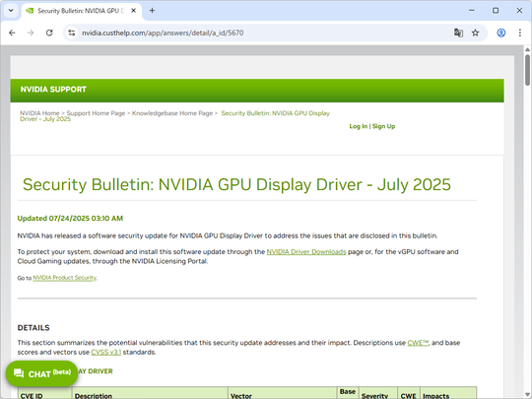Go back using the browser back arrow
Image resolution: width=532 pixels, height=399 pixels.
pos(12,33)
